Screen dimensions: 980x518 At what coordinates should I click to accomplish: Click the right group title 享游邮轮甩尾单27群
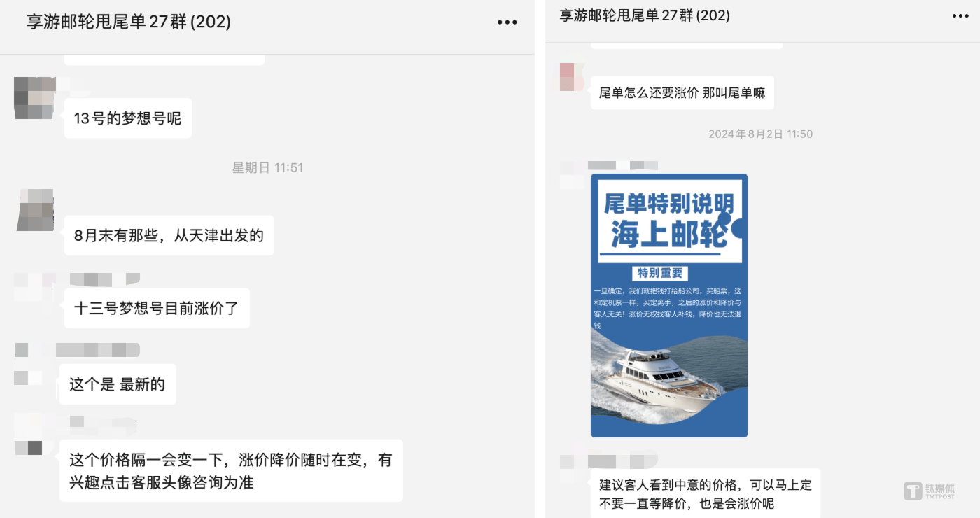(645, 15)
